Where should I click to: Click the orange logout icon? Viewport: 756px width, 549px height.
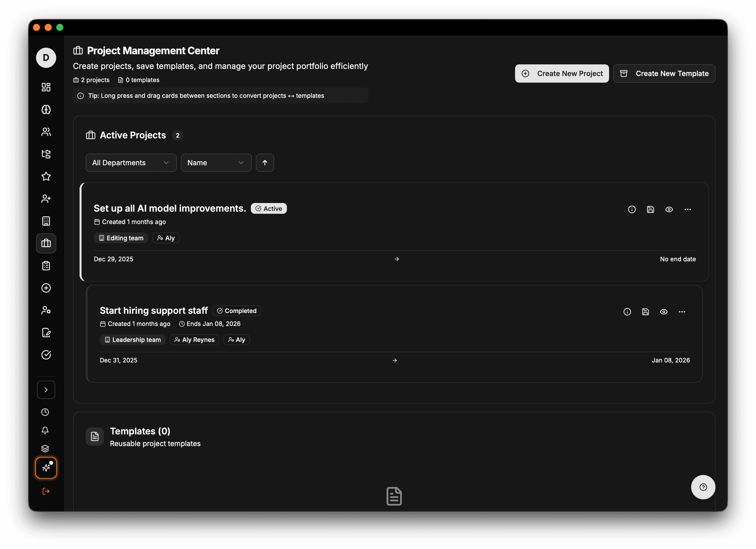click(x=46, y=491)
